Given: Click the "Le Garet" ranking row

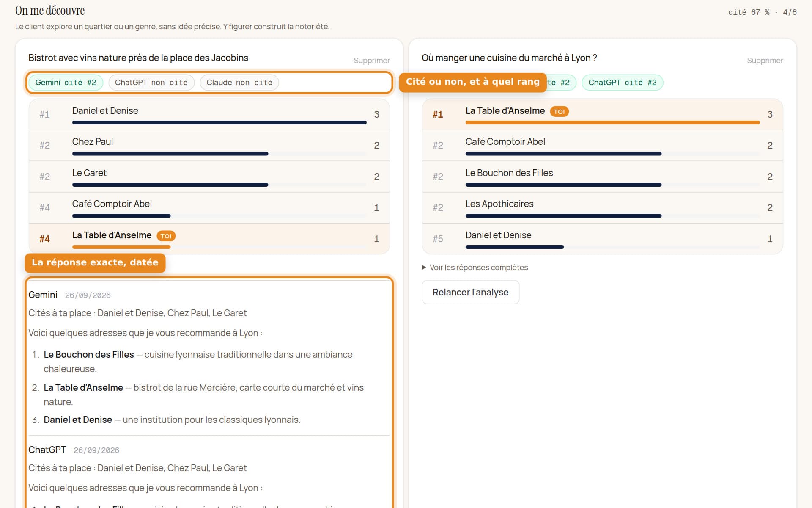Looking at the screenshot, I should tap(209, 177).
